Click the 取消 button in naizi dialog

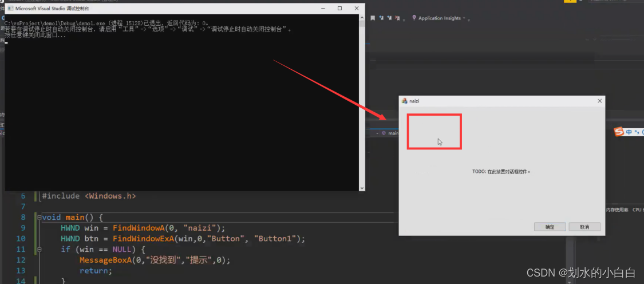click(x=584, y=227)
